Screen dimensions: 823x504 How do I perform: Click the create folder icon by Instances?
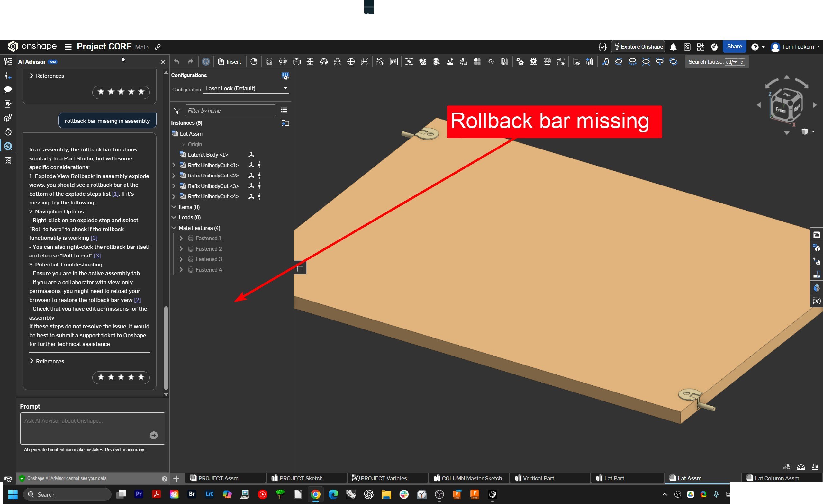pos(285,123)
